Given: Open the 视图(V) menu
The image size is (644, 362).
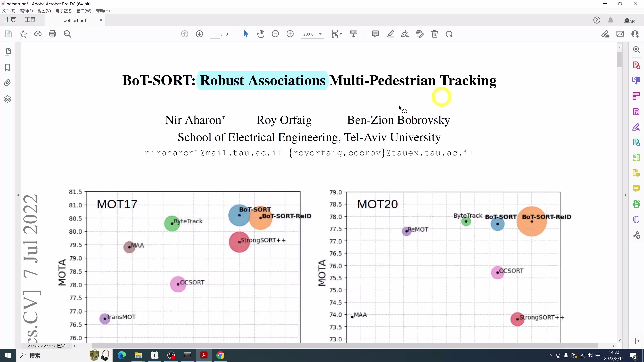Looking at the screenshot, I should pos(44,11).
